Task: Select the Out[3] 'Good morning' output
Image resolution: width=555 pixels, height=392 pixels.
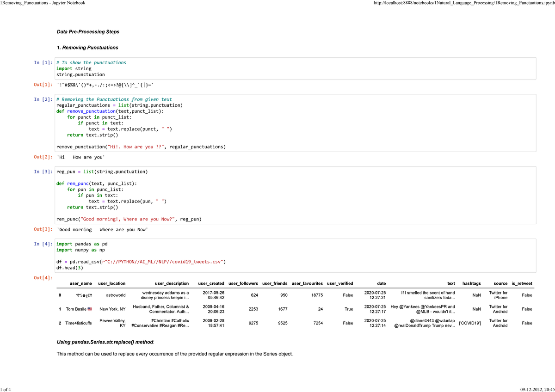Action: point(101,229)
